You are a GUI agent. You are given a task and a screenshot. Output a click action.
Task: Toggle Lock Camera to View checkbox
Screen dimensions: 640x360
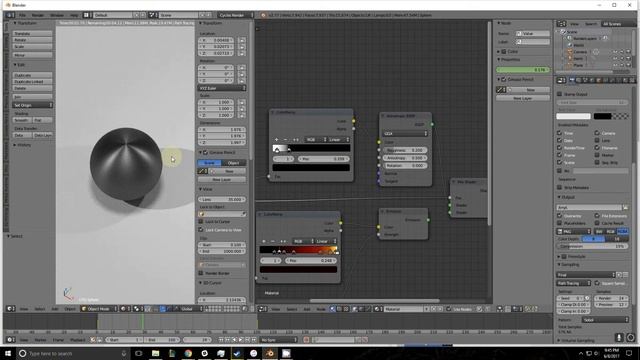[201, 230]
